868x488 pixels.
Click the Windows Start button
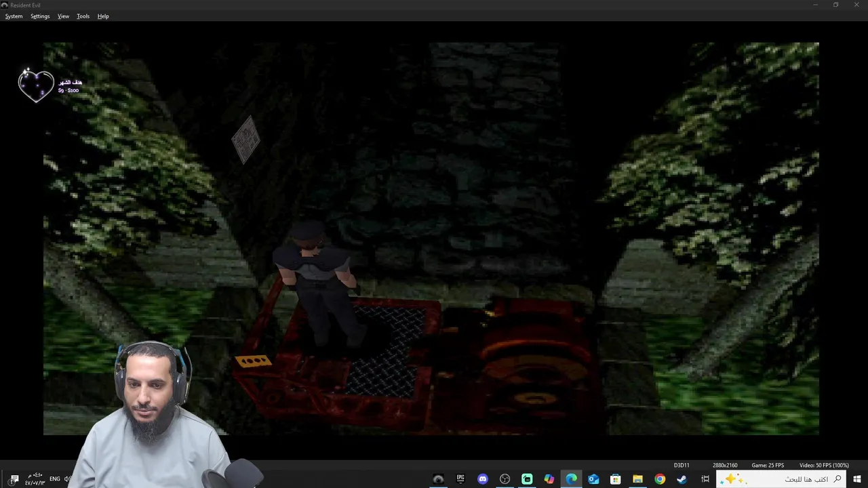858,479
